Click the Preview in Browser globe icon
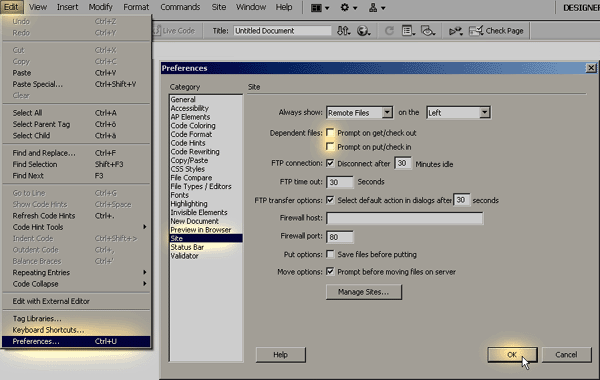The height and width of the screenshot is (380, 600). coord(363,31)
